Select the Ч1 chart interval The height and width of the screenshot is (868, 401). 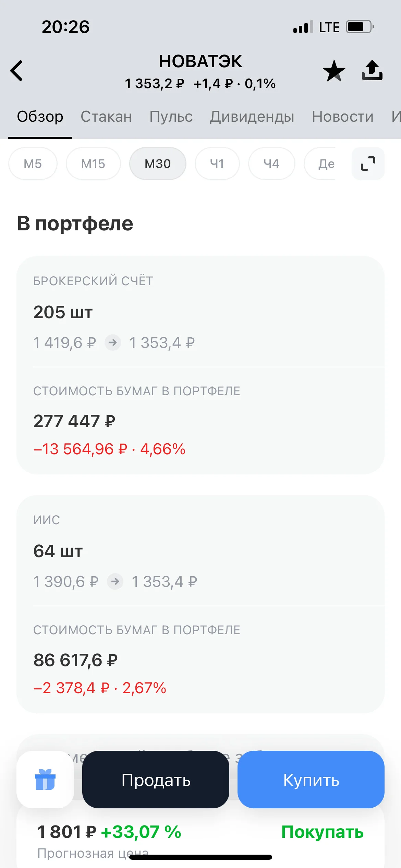tap(217, 164)
